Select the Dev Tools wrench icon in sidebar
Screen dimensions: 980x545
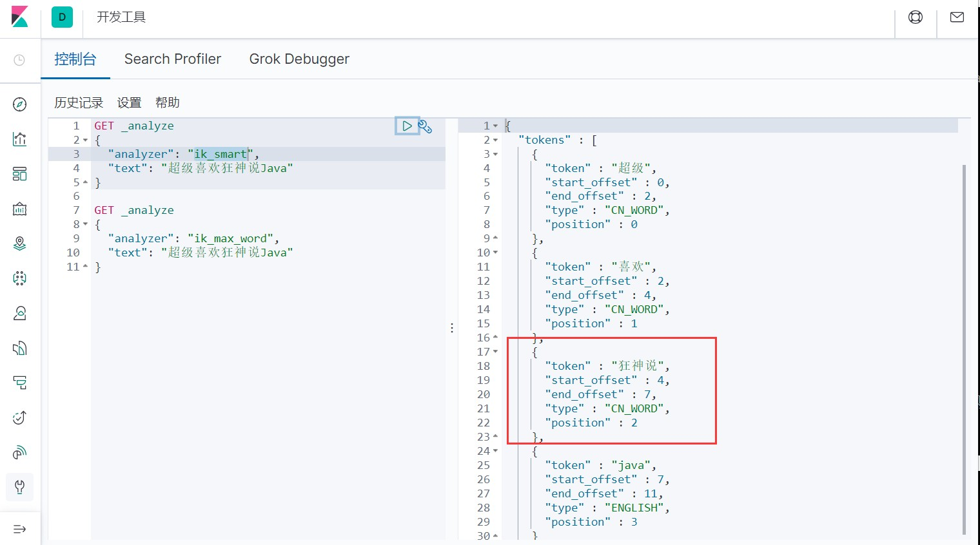click(x=20, y=487)
